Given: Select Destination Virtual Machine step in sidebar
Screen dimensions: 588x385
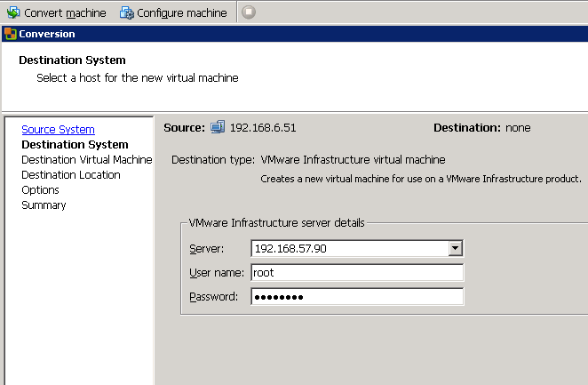Looking at the screenshot, I should 87,160.
